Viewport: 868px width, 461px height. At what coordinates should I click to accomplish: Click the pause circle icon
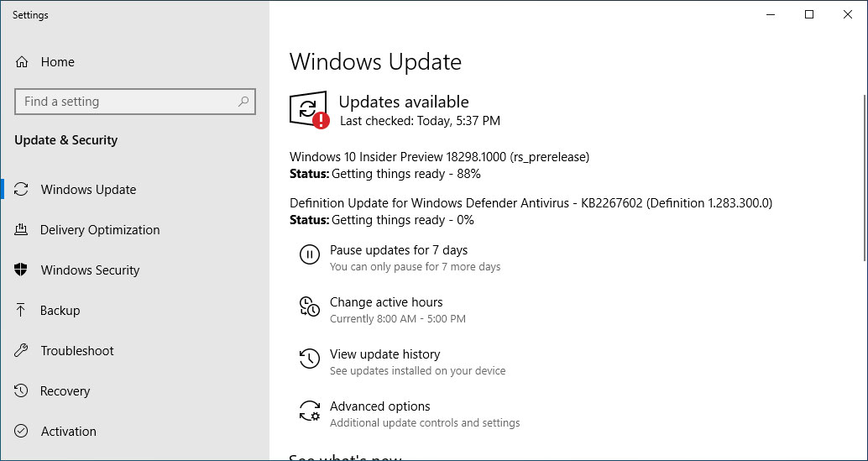309,255
